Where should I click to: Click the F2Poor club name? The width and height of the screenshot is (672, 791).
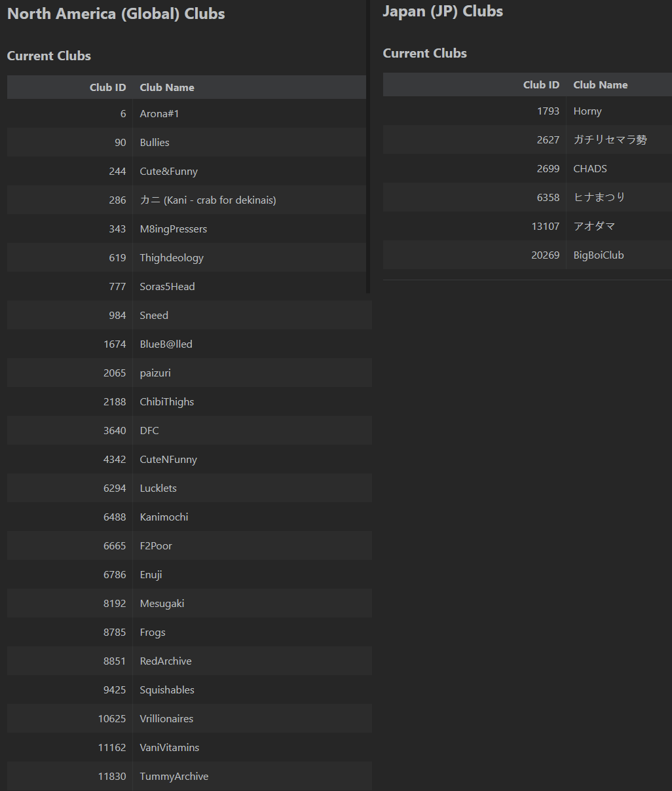(156, 545)
